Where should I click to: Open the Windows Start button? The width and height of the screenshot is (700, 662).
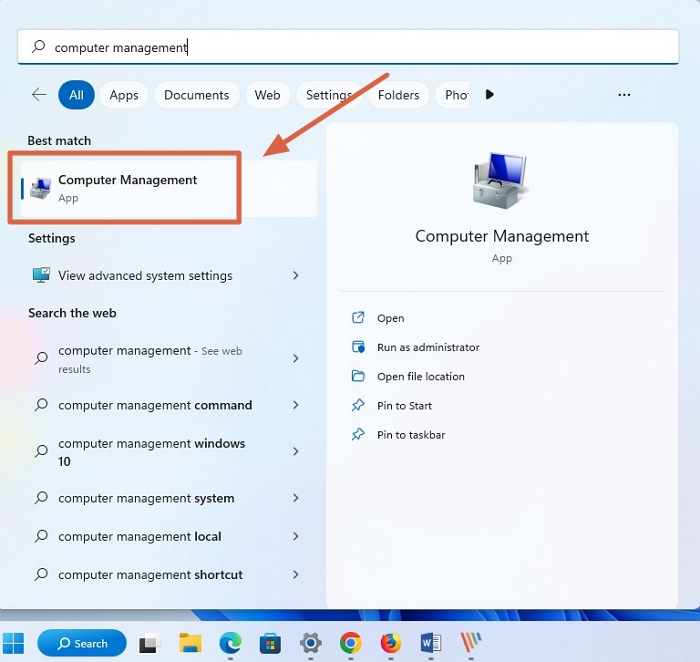[13, 643]
